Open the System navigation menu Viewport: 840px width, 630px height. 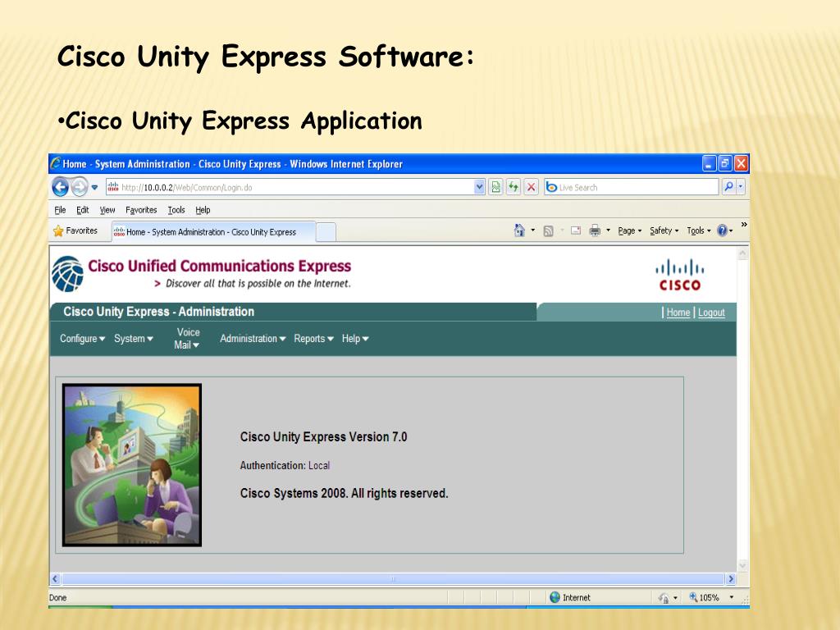[x=134, y=339]
